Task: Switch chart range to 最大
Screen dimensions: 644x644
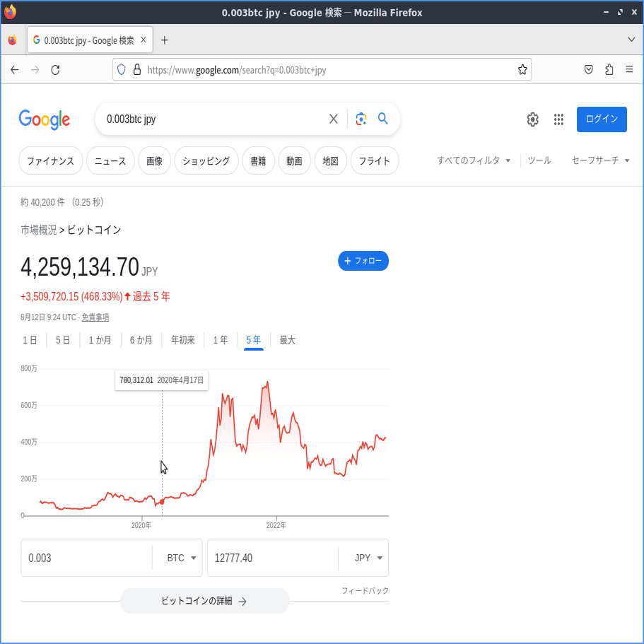Action: tap(288, 340)
